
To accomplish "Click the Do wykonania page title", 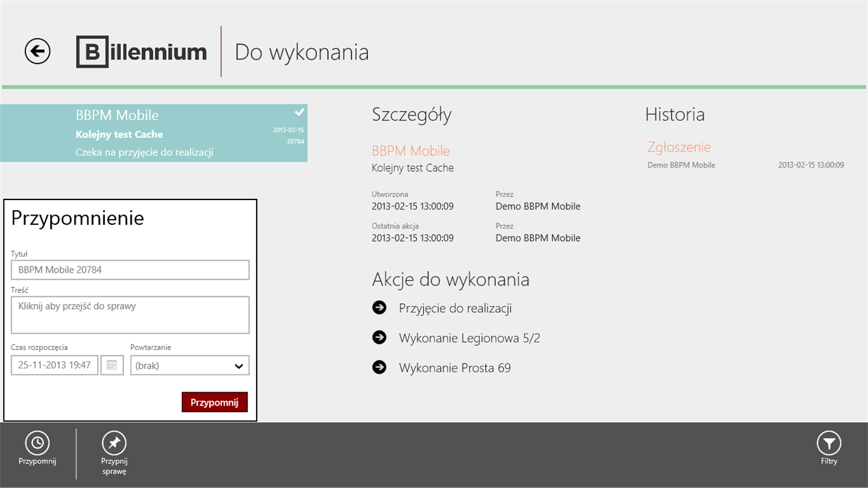I will coord(301,52).
